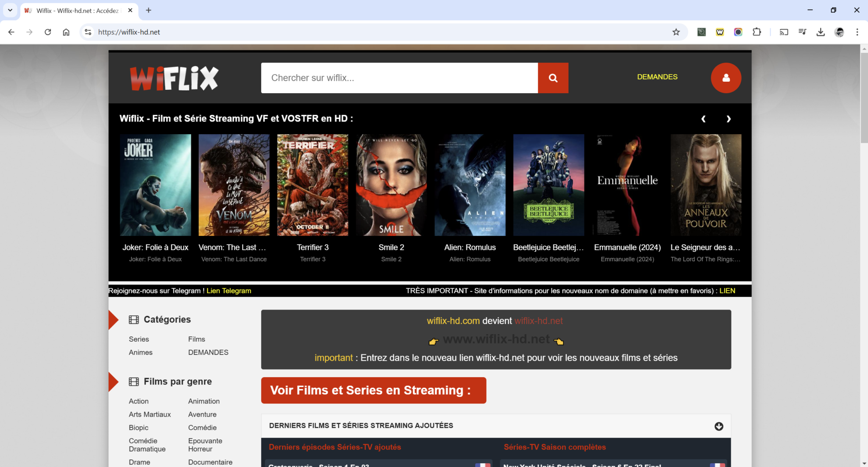Open the user account profile icon
Image resolution: width=868 pixels, height=467 pixels.
[x=726, y=78]
